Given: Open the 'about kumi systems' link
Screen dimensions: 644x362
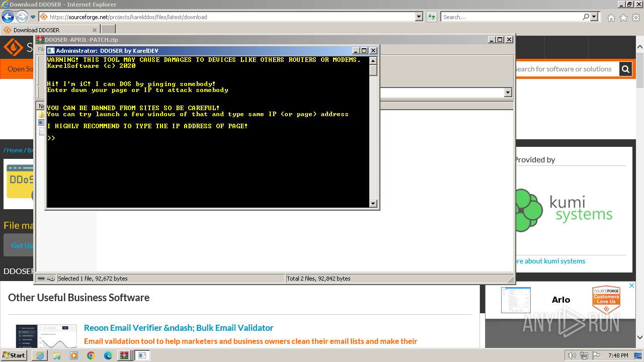Looking at the screenshot, I should 549,261.
